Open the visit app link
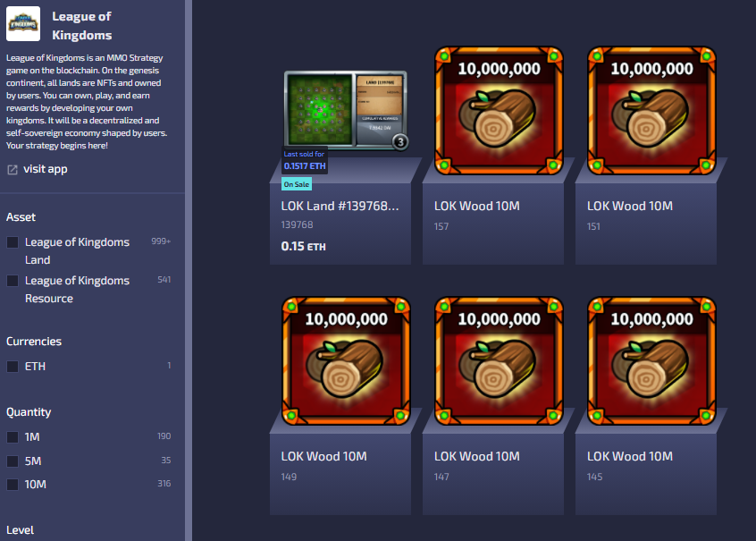Image resolution: width=756 pixels, height=541 pixels. tap(46, 169)
